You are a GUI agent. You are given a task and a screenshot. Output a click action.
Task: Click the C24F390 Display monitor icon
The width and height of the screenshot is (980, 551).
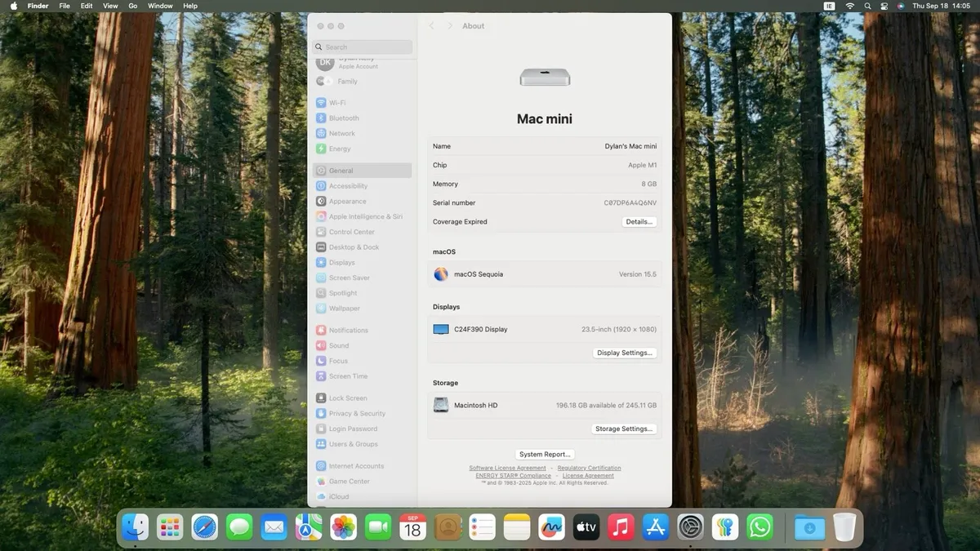point(441,330)
